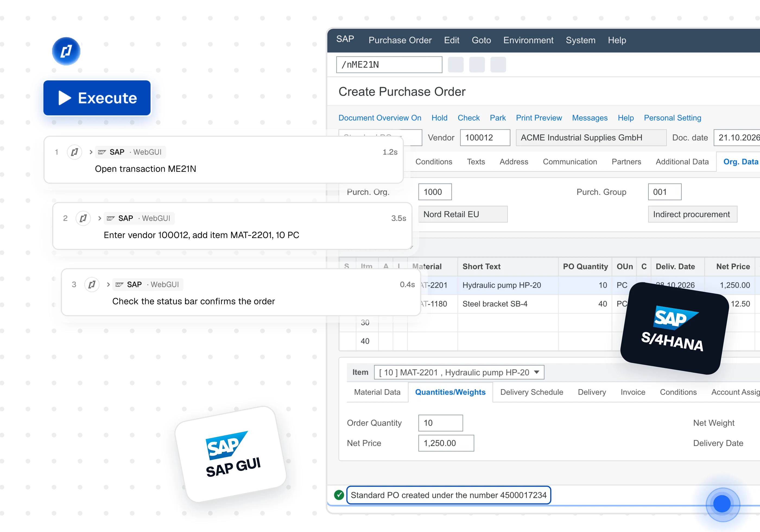
Task: Click the Order Quantity field
Action: [440, 423]
